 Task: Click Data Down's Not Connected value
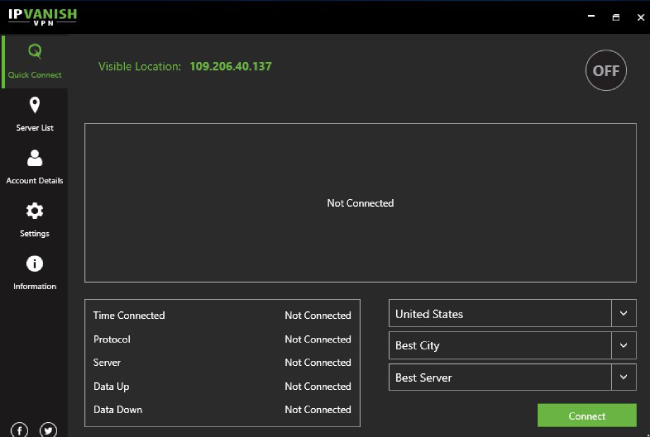coord(318,410)
